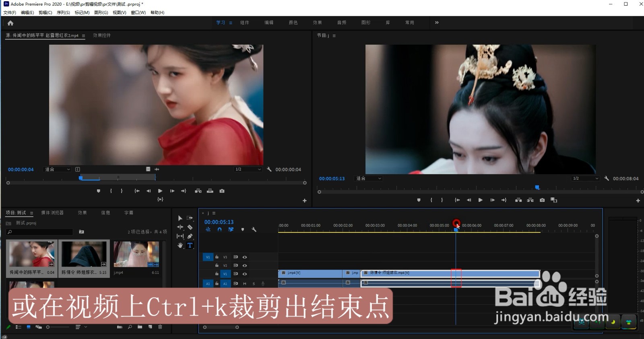Select the Selection arrow tool
Image resolution: width=644 pixels, height=339 pixels.
click(x=180, y=218)
